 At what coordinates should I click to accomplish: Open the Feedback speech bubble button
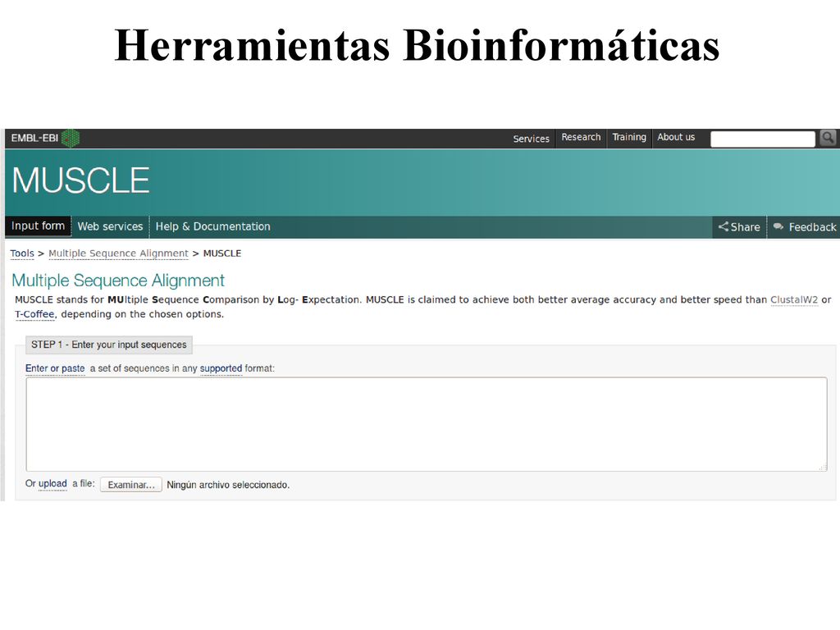tap(805, 226)
